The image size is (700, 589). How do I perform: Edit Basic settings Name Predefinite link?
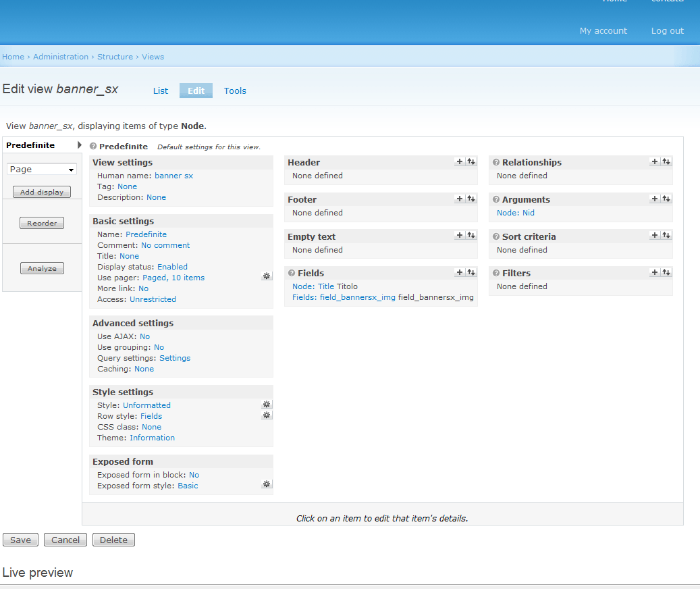point(146,234)
